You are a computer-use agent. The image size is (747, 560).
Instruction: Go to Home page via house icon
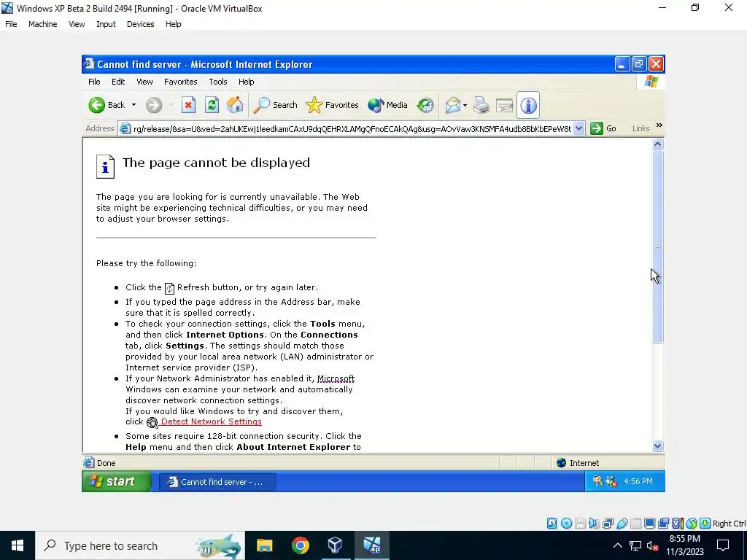pyautogui.click(x=235, y=105)
